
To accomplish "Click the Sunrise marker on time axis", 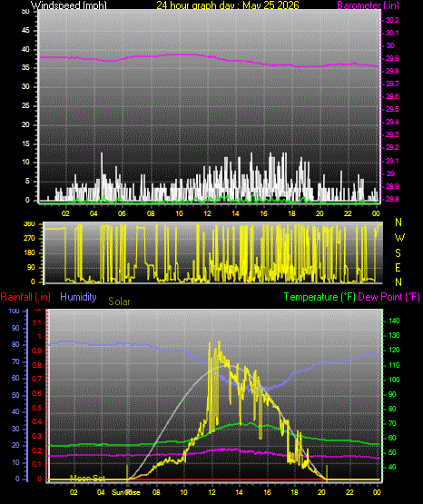I will (x=126, y=492).
